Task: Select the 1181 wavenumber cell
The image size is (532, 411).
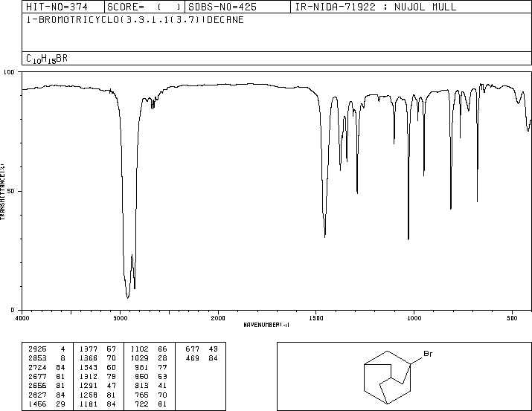Action: click(89, 404)
